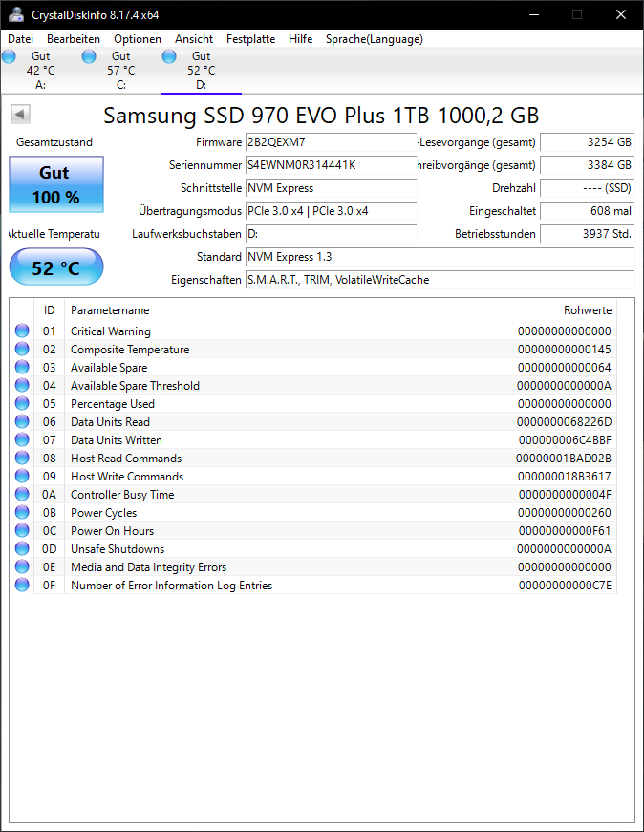Minimize the CrystalDiskInfo window

pos(534,15)
